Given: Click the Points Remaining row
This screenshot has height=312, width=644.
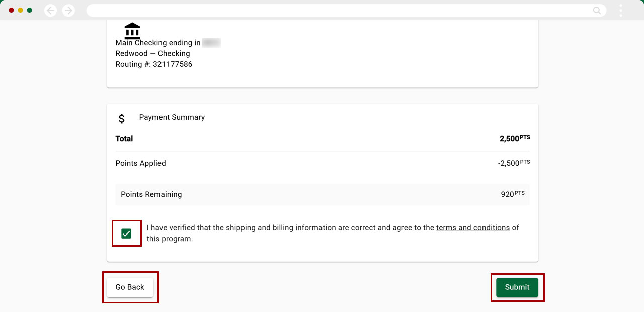Looking at the screenshot, I should tap(322, 194).
